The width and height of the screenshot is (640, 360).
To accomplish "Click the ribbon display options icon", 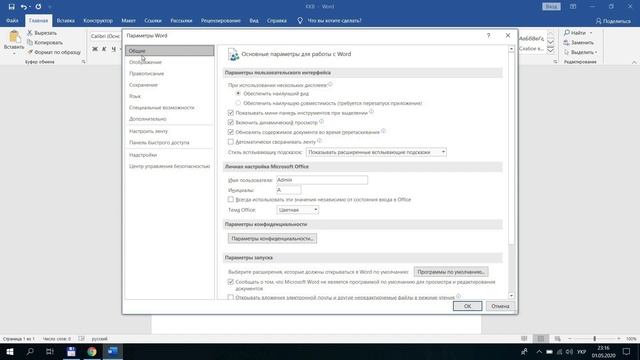I will tap(573, 7).
